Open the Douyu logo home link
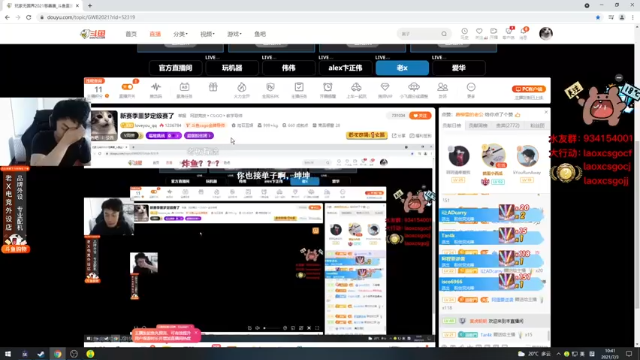This screenshot has width=640, height=360. [x=93, y=34]
